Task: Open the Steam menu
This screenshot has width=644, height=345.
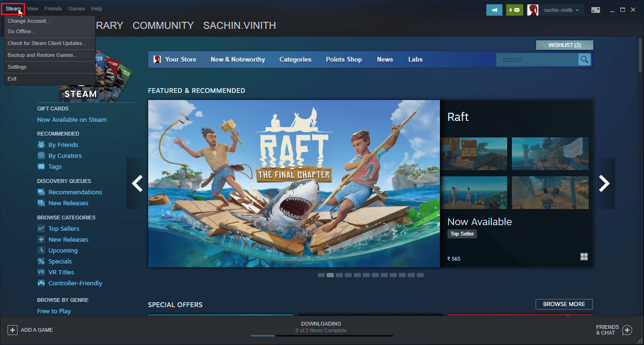Action: point(13,9)
